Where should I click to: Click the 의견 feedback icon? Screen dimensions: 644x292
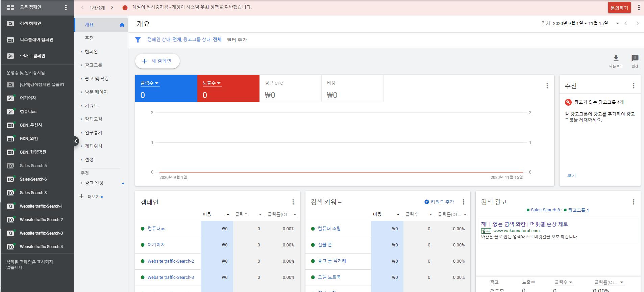[x=635, y=58]
